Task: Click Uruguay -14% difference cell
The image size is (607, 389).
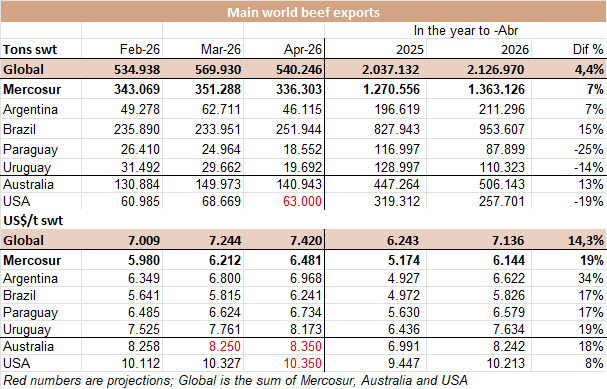Action: [x=588, y=167]
